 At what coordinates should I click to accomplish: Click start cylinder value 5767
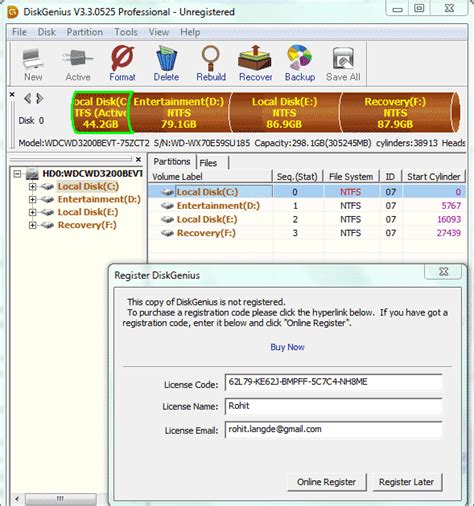coord(451,206)
